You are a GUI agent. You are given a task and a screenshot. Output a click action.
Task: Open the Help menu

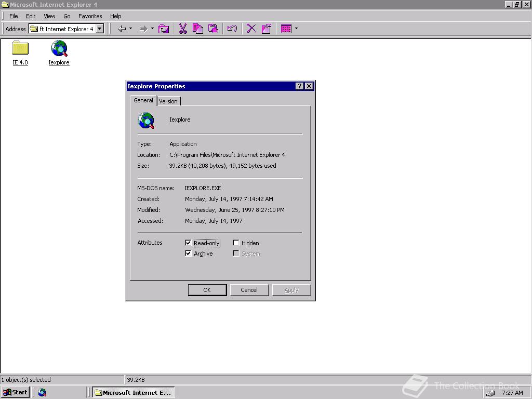click(x=116, y=16)
